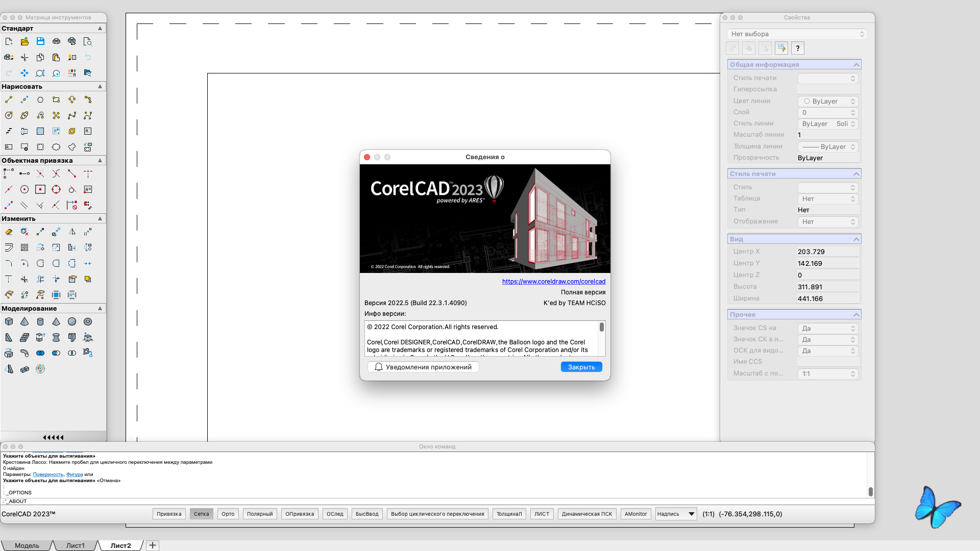Click the question mark help icon in Properties
The image size is (980, 551).
797,48
